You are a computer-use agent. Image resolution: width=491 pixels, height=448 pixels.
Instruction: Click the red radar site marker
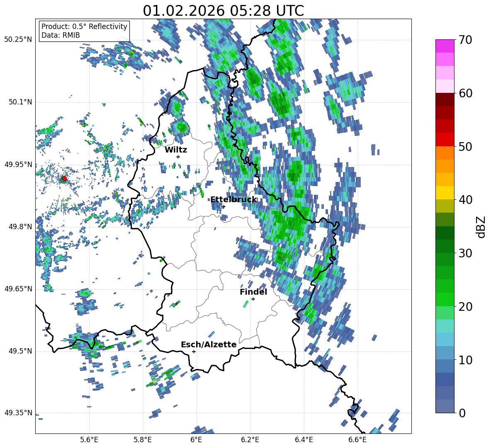point(64,179)
